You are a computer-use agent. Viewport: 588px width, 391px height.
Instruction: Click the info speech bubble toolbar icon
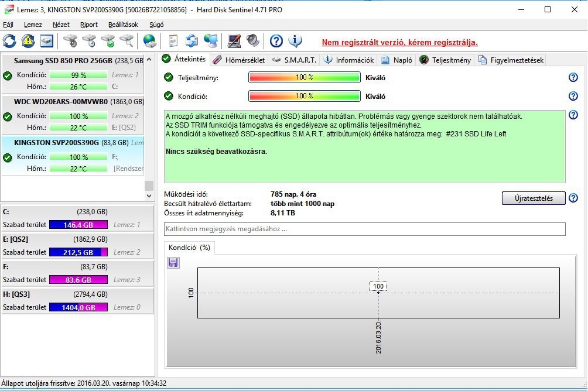[295, 41]
